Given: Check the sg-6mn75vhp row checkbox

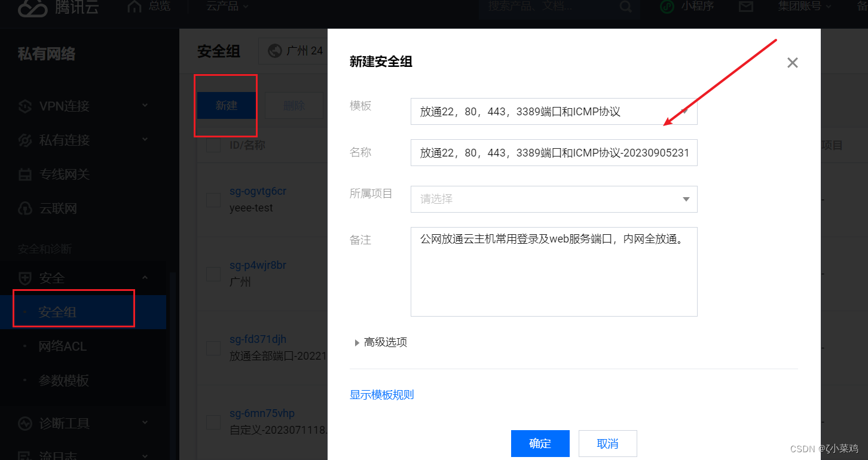Looking at the screenshot, I should click(x=213, y=422).
